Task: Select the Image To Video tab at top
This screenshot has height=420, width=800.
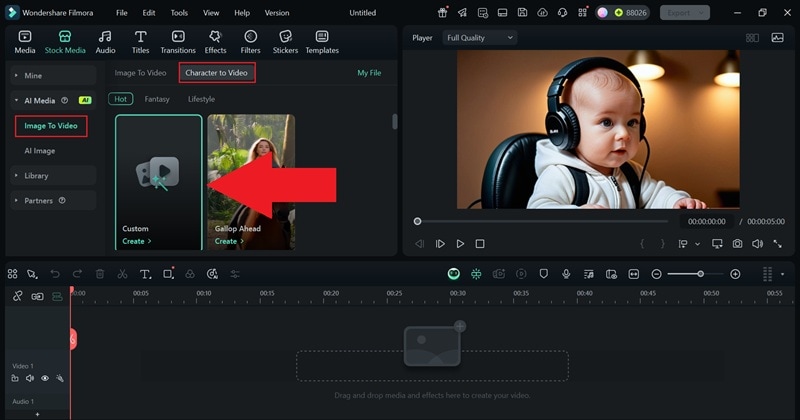Action: pyautogui.click(x=140, y=73)
